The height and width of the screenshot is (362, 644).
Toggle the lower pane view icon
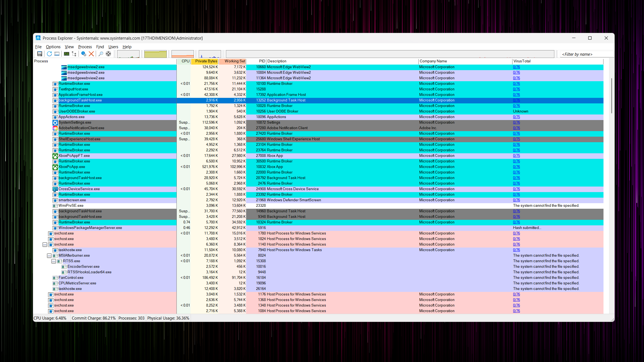click(57, 54)
